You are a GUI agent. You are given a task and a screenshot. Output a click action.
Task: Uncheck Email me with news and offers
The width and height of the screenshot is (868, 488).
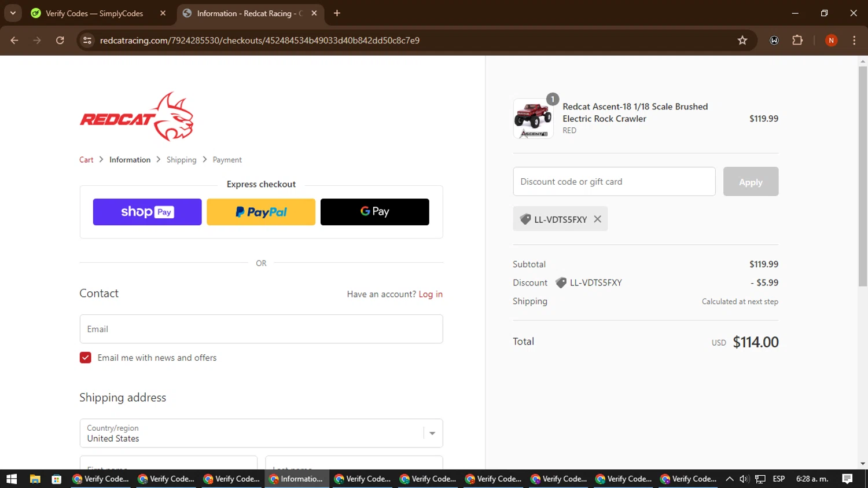[x=86, y=358]
